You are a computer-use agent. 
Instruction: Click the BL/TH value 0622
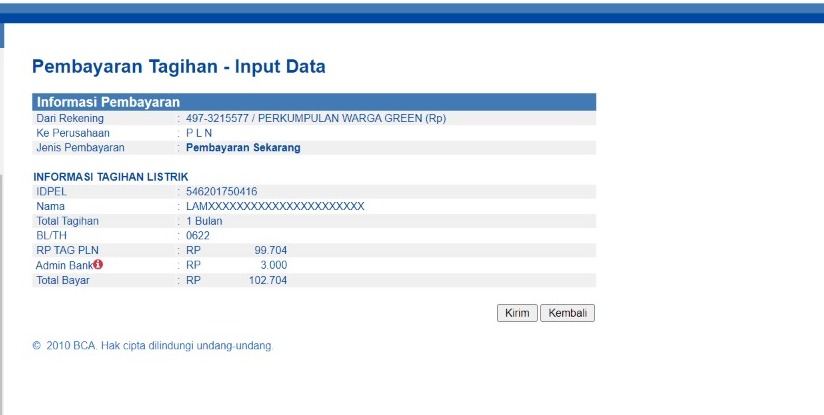coord(198,235)
